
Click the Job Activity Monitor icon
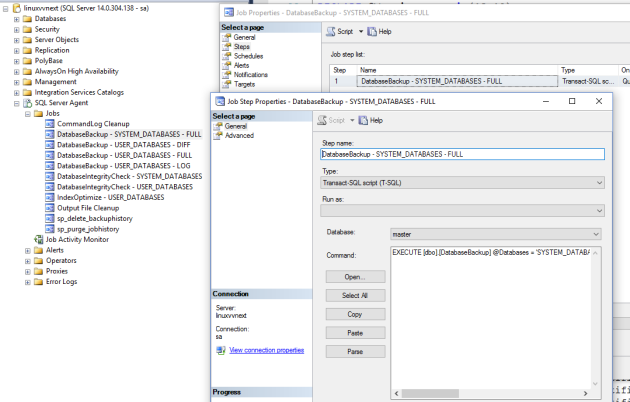tap(39, 240)
